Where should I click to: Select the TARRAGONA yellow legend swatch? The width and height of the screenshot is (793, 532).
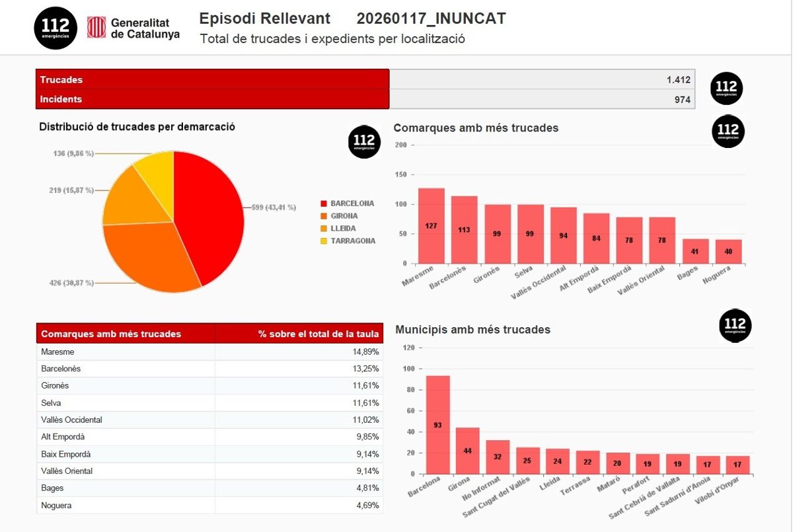point(323,241)
